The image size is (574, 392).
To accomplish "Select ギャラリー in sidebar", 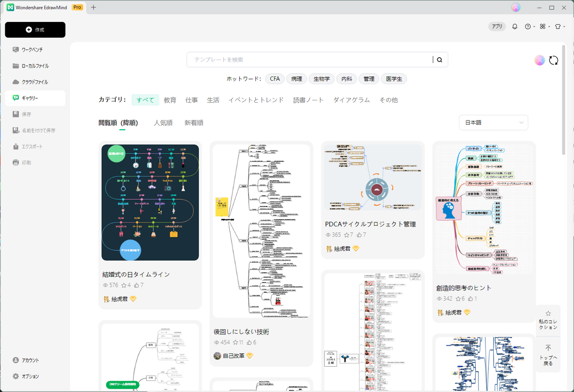I will click(35, 98).
